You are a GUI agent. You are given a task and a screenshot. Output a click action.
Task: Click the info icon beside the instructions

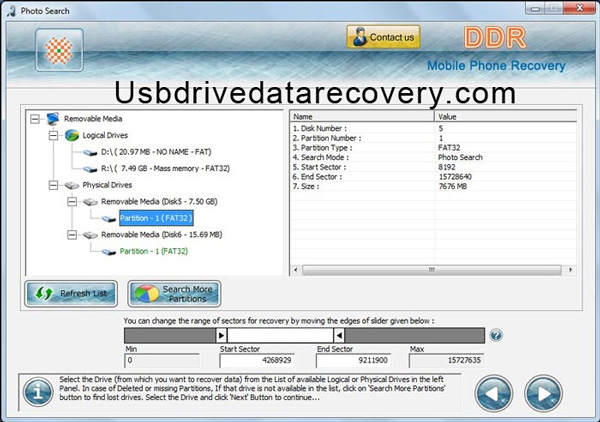(x=38, y=393)
